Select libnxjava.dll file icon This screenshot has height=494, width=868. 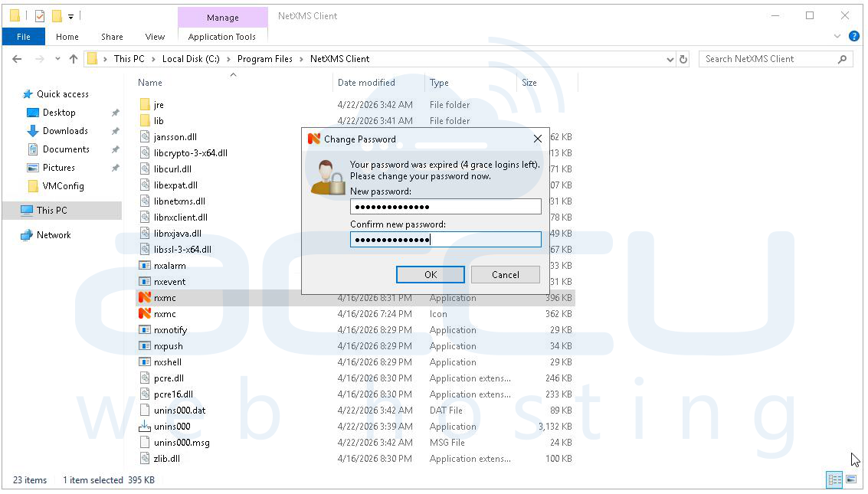click(145, 233)
